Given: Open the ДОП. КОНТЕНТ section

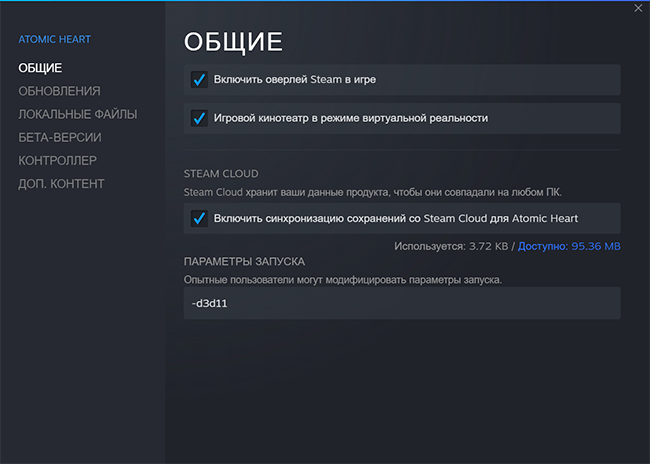Looking at the screenshot, I should click(x=61, y=184).
